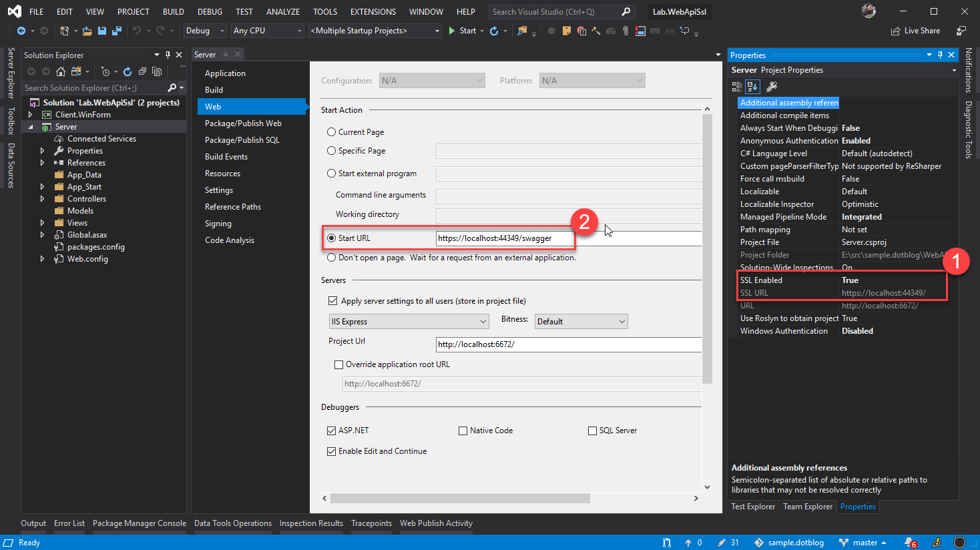Click the Solution Explorer Home icon
The image size is (980, 550).
pos(60,71)
